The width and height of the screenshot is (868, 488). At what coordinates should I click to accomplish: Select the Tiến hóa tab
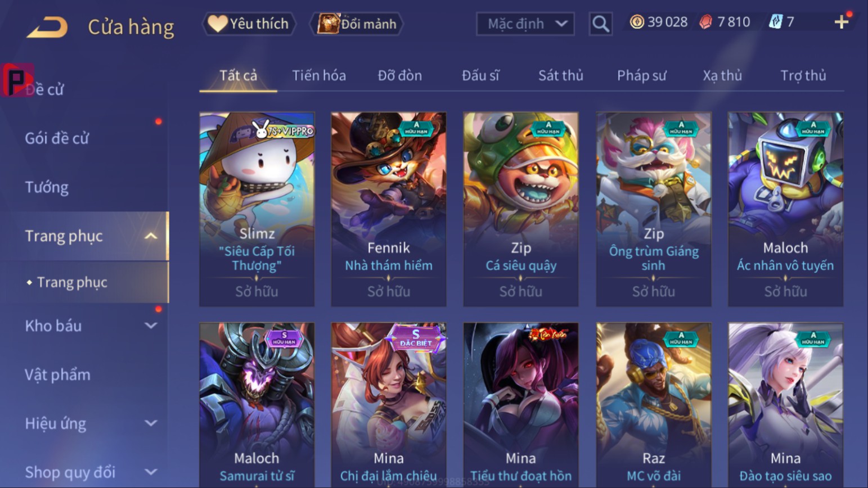(x=319, y=75)
